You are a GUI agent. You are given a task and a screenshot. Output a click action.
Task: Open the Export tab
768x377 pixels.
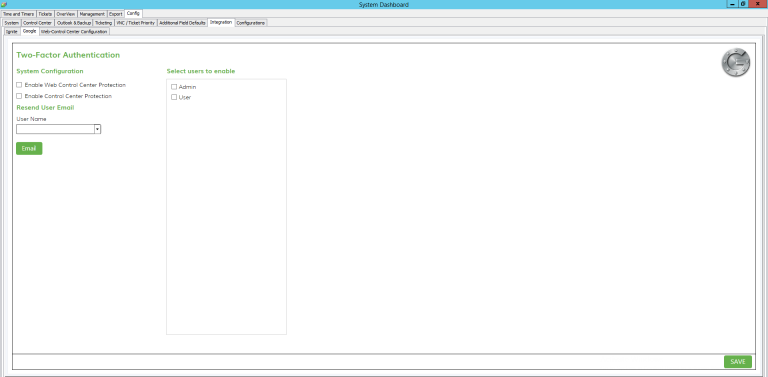(x=116, y=14)
